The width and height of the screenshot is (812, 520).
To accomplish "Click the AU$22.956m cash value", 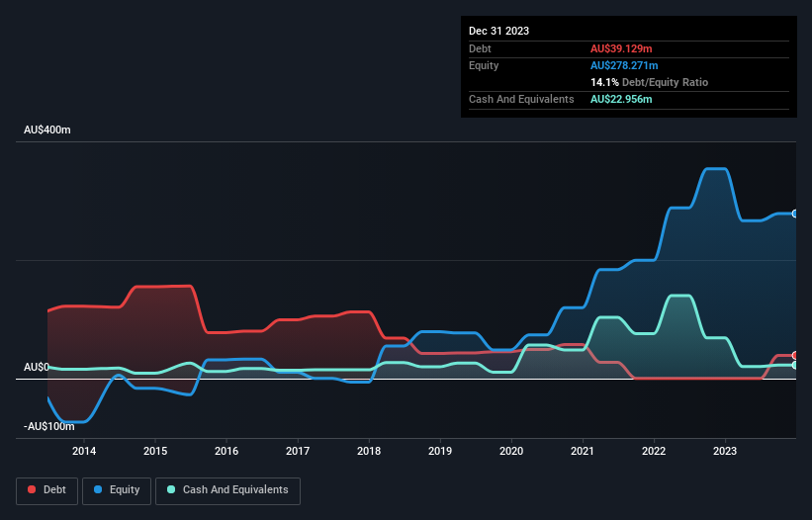I will pyautogui.click(x=621, y=99).
